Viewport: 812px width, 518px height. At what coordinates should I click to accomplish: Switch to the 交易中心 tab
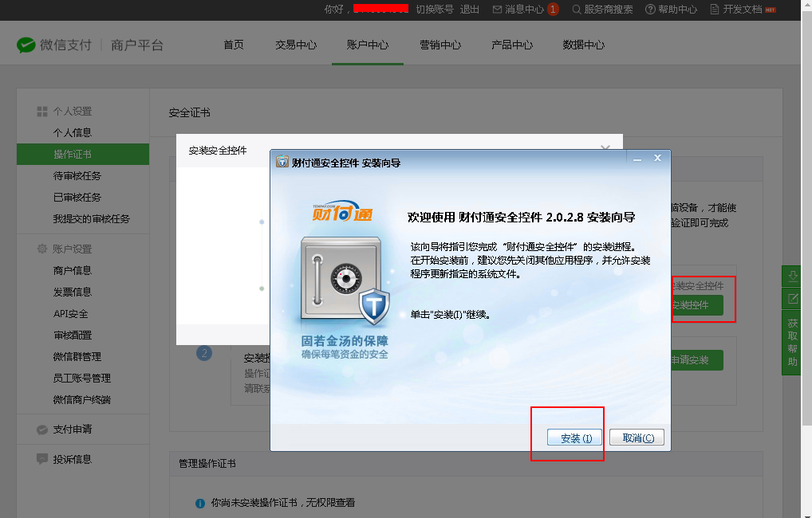click(x=296, y=45)
